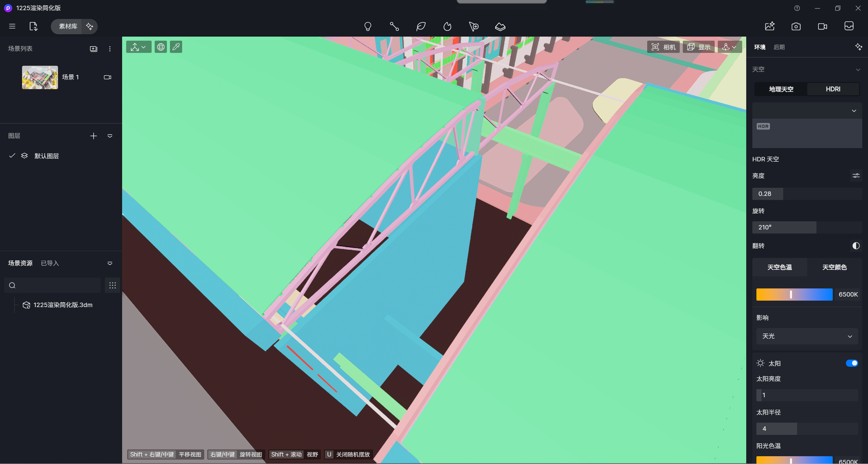Viewport: 868px width, 464px height.
Task: Open the HDRI preset dropdown
Action: tap(807, 111)
